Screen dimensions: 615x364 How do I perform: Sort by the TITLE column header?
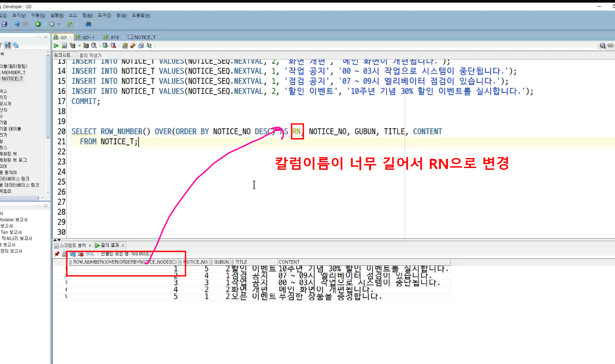254,262
